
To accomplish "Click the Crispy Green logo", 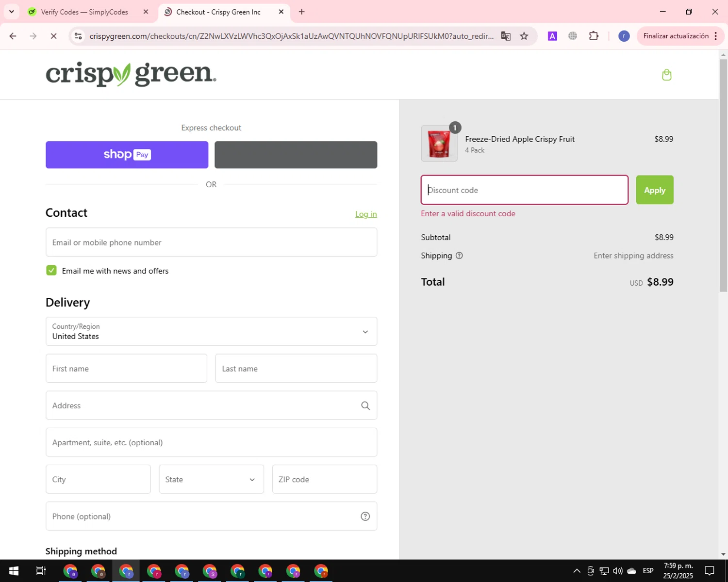I will click(131, 75).
